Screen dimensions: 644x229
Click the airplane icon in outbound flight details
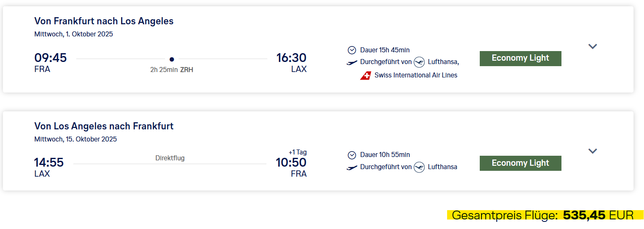click(x=352, y=63)
